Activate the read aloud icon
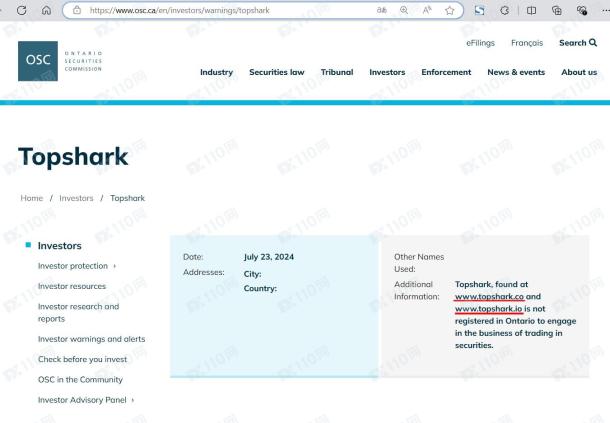This screenshot has height=423, width=610. coord(427,10)
